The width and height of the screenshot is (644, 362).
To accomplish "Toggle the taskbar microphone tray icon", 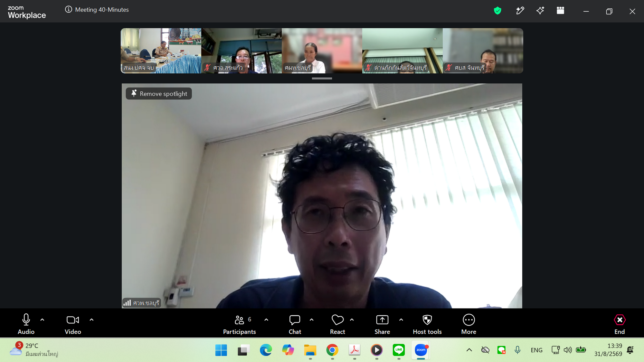I will [517, 350].
